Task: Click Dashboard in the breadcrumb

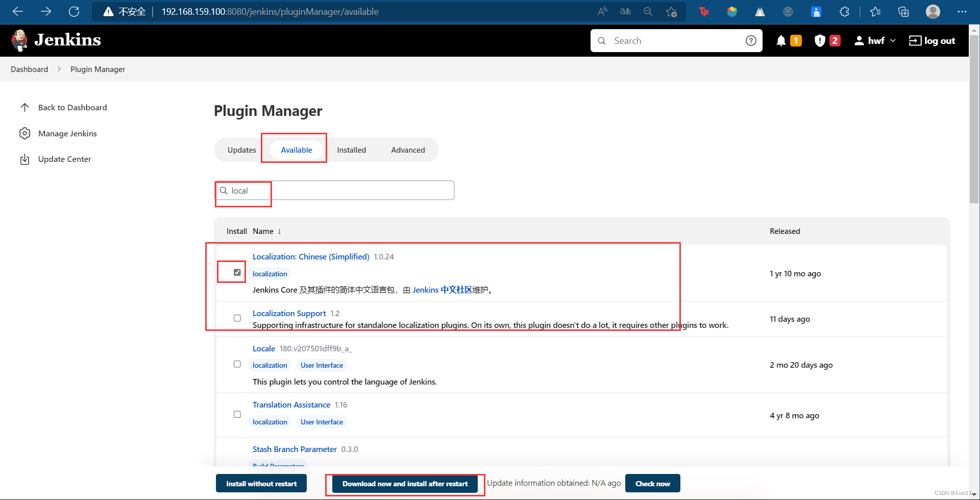Action: click(x=29, y=69)
